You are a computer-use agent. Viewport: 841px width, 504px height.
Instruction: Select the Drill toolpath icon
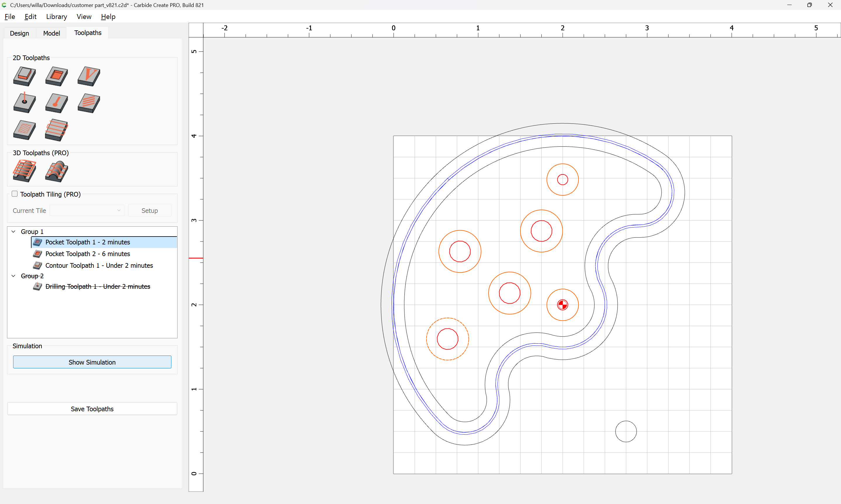pyautogui.click(x=25, y=103)
